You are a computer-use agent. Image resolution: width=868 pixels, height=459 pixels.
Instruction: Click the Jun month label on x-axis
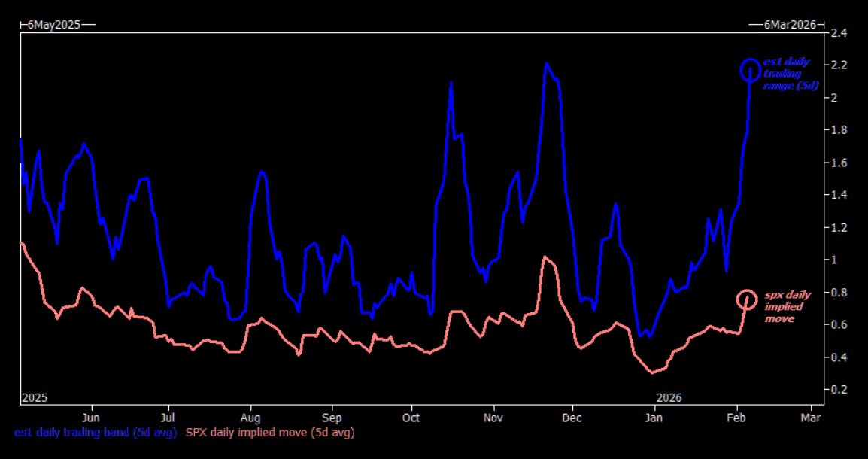[91, 417]
